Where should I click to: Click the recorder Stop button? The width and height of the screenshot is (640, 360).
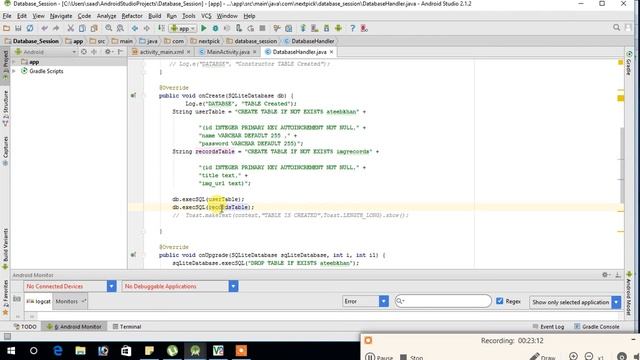coord(411,357)
